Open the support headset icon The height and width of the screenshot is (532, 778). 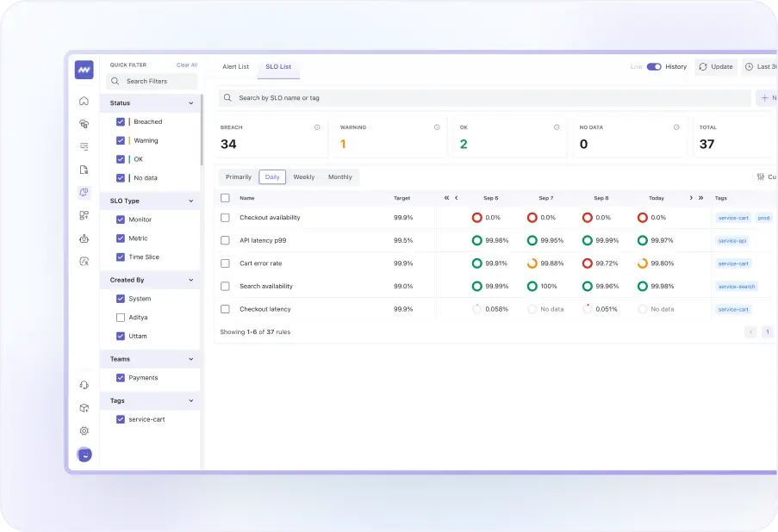click(84, 386)
